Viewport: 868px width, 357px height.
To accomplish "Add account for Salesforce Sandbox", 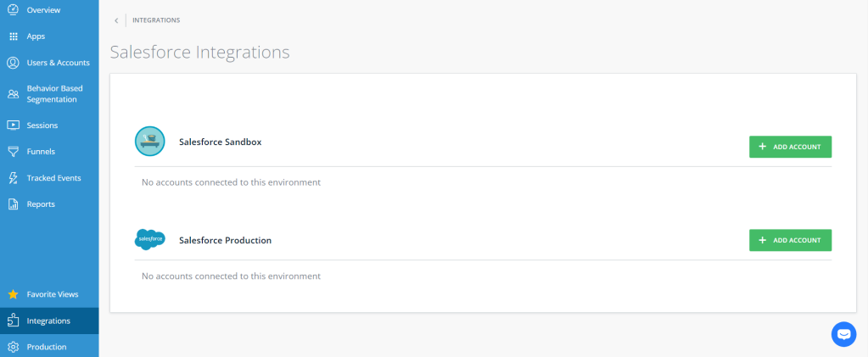I will [x=790, y=147].
